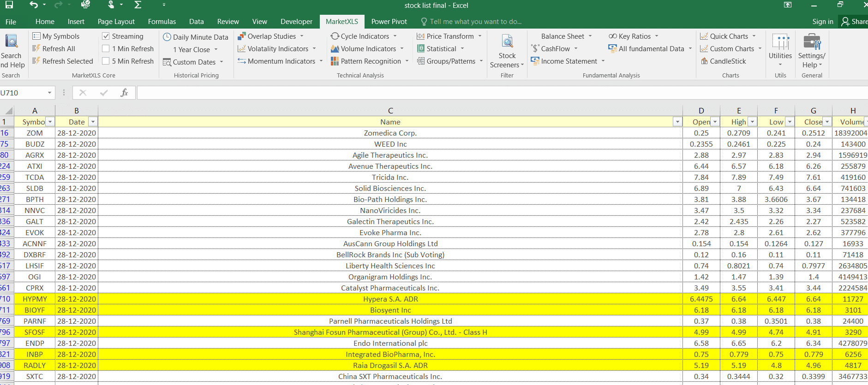Open Cycle Indicators menu

pos(364,36)
